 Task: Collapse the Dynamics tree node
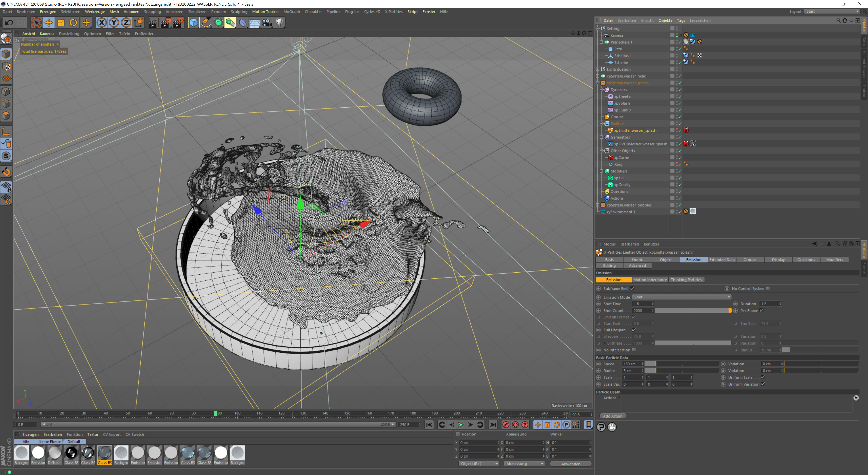[x=601, y=90]
